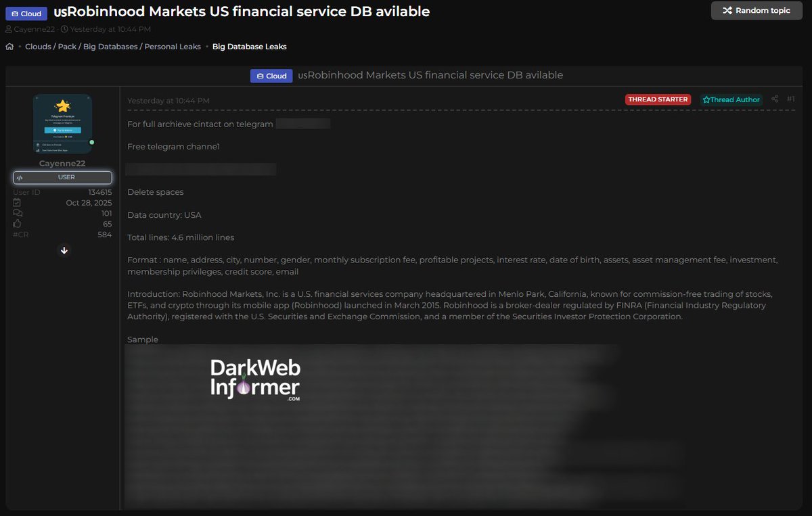
Task: Click join date Oct 28, 2025
Action: coord(89,203)
